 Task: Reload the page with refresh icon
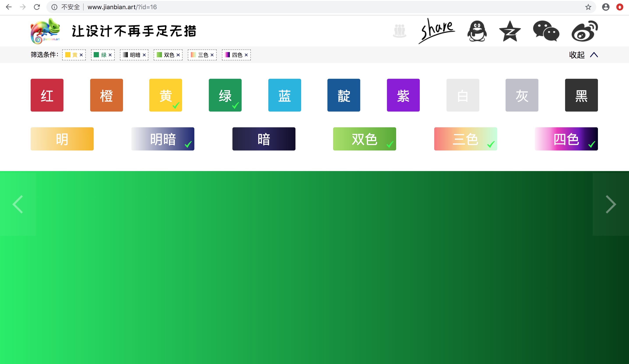tap(37, 7)
